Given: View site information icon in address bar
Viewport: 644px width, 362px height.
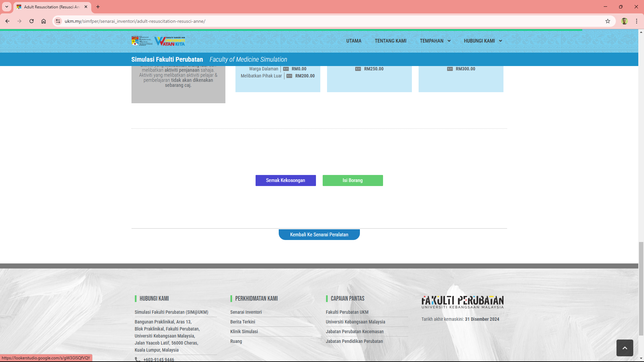Looking at the screenshot, I should coord(58,21).
